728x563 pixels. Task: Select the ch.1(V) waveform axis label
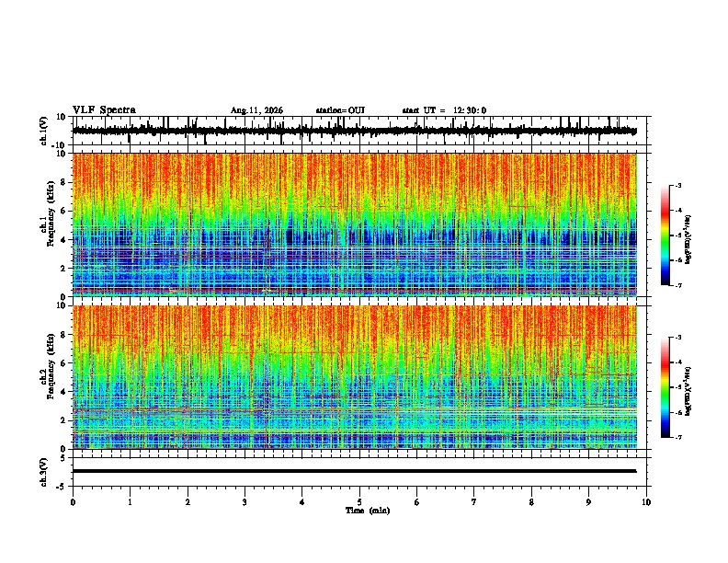pyautogui.click(x=44, y=131)
